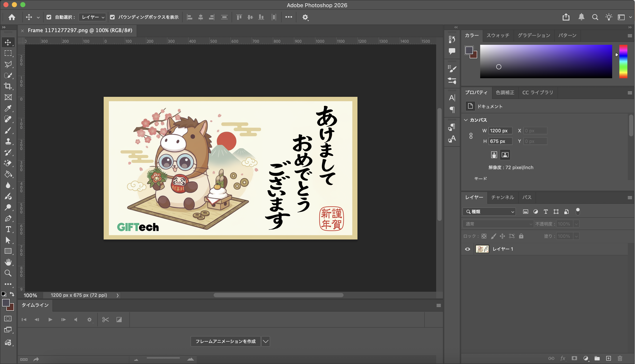Click the canvas width W input field

[x=500, y=130]
